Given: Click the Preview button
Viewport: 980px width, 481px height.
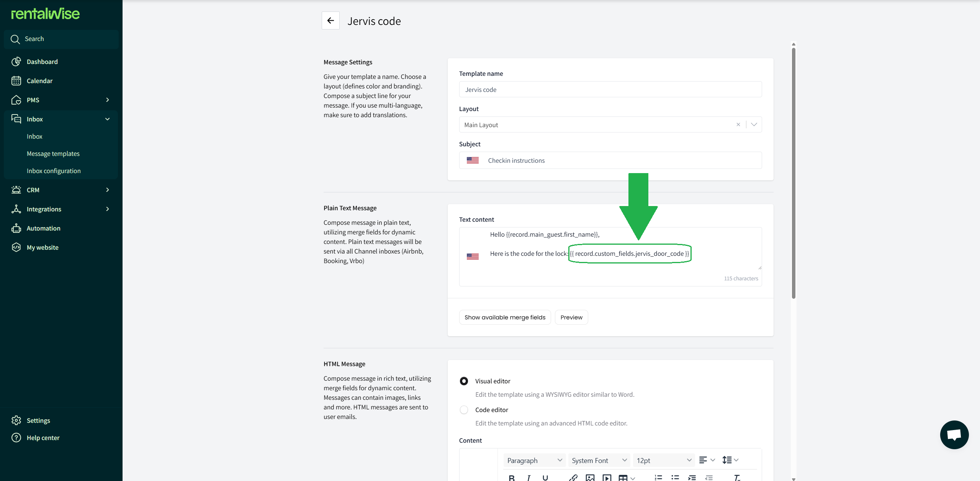Looking at the screenshot, I should pyautogui.click(x=571, y=317).
